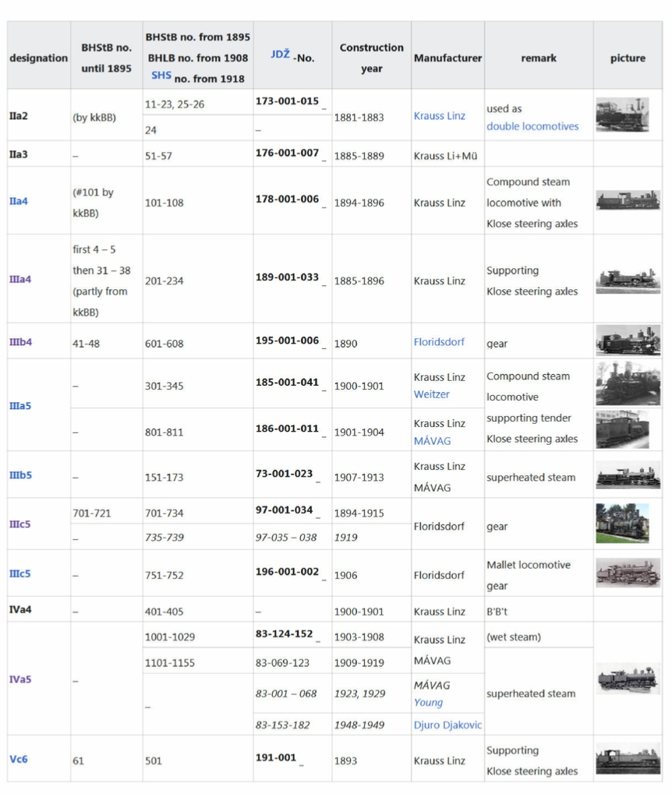
Task: Click the IIIb4 designation link
Action: point(20,342)
